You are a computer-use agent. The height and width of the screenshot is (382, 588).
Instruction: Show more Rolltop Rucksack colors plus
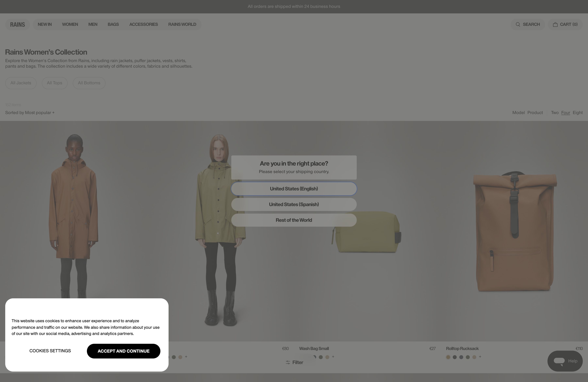[480, 357]
